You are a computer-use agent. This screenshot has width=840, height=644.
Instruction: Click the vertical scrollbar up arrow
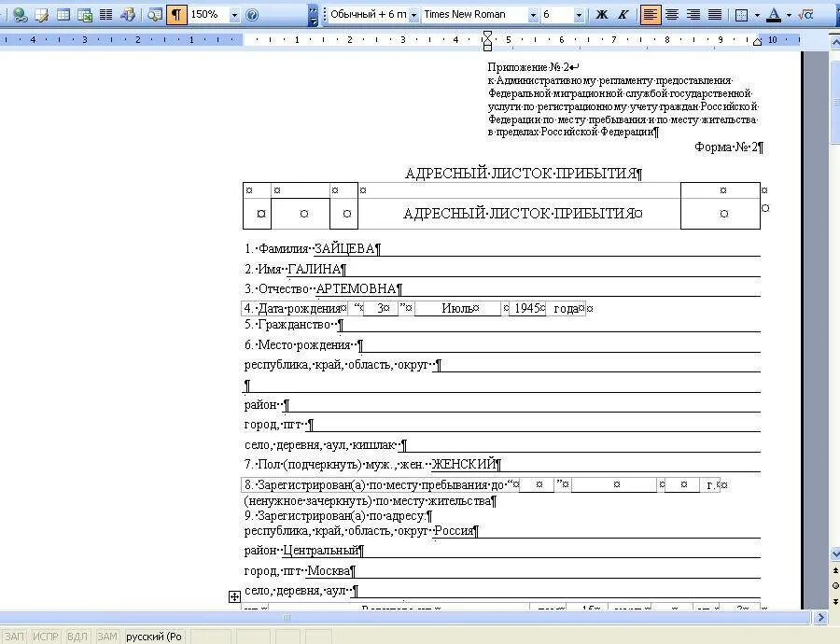tap(835, 42)
